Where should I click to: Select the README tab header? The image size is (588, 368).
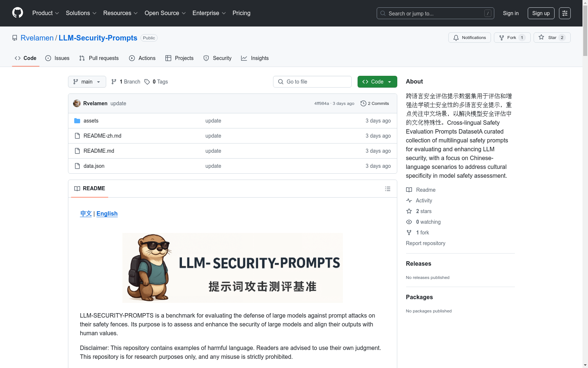tap(90, 188)
